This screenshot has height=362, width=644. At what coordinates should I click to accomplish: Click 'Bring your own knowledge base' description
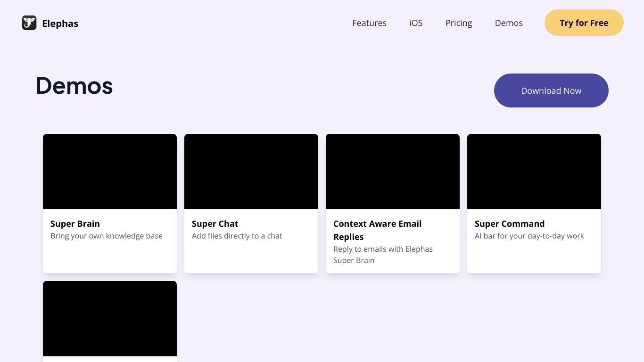click(x=107, y=236)
